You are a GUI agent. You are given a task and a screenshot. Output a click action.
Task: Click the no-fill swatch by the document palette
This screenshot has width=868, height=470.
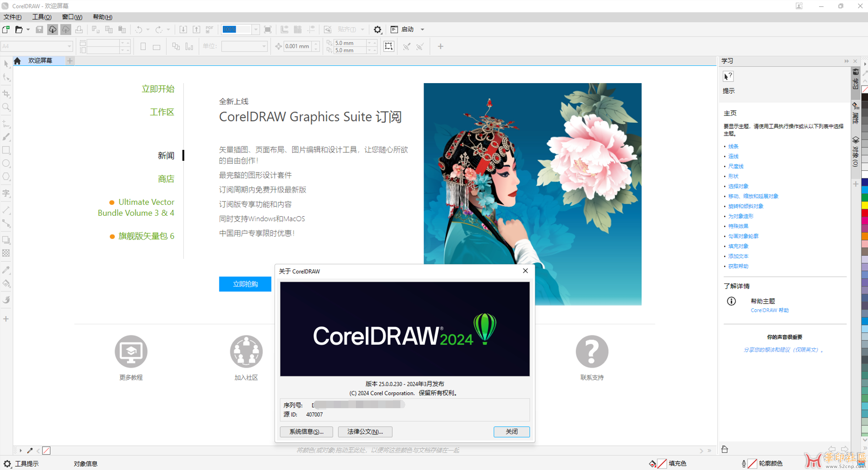(46, 451)
